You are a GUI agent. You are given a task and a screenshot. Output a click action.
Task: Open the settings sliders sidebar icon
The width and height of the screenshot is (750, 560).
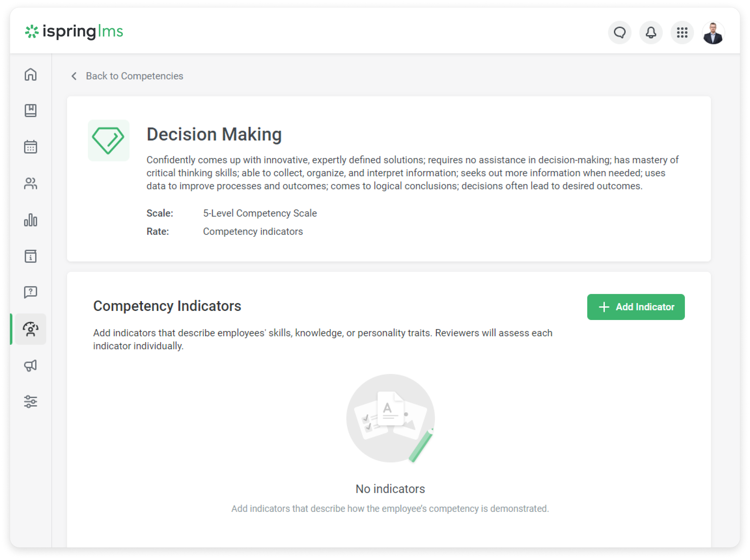point(30,401)
